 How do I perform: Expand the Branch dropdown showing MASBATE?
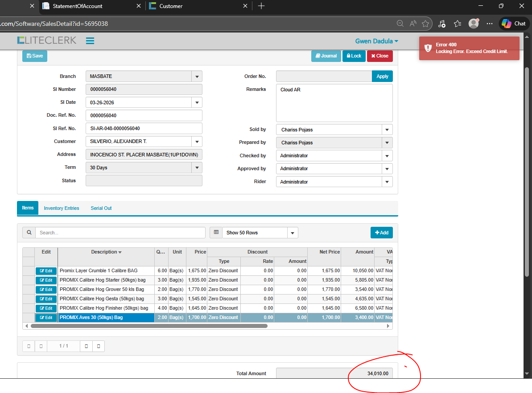197,77
